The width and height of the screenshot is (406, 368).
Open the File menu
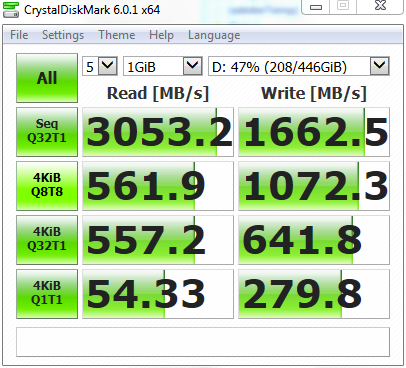(19, 35)
